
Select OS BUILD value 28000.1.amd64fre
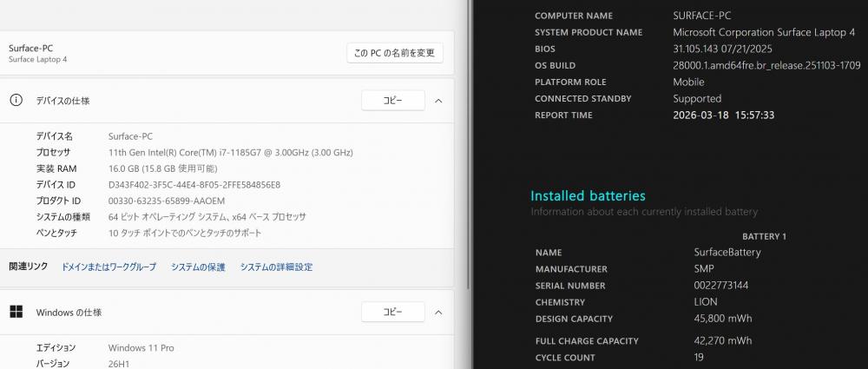pos(766,65)
